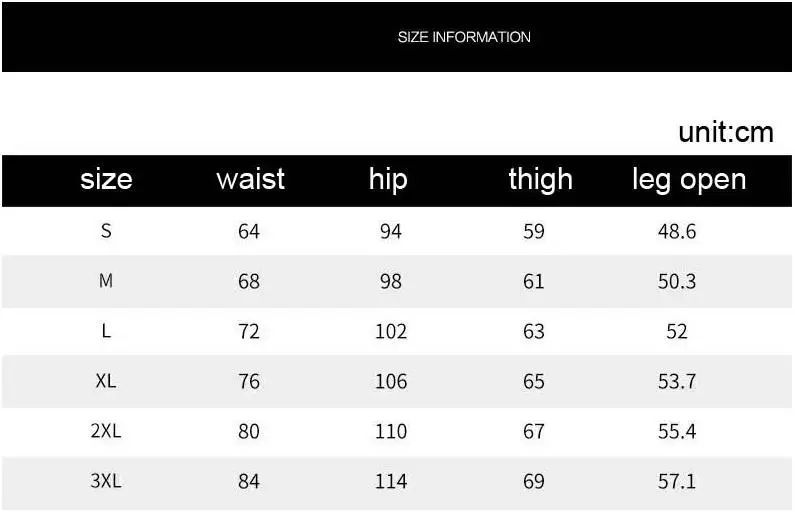Select the thigh column header
This screenshot has height=513, width=795.
coord(540,180)
